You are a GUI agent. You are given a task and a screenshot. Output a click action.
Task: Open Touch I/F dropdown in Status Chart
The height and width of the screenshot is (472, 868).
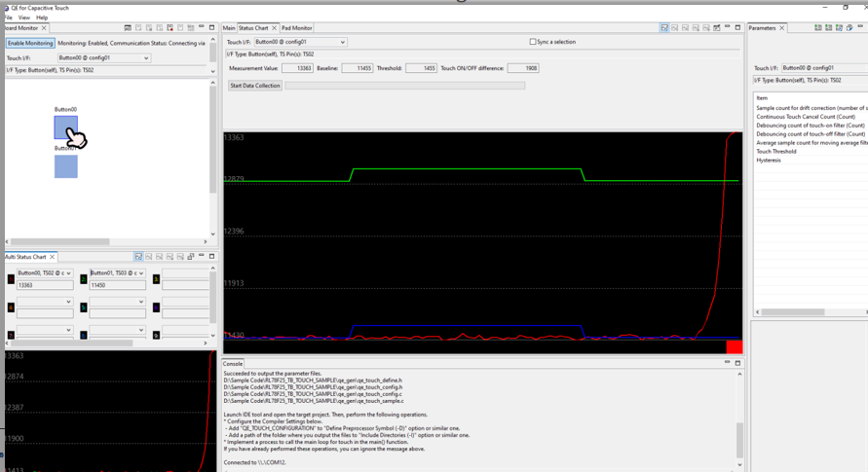click(x=342, y=43)
